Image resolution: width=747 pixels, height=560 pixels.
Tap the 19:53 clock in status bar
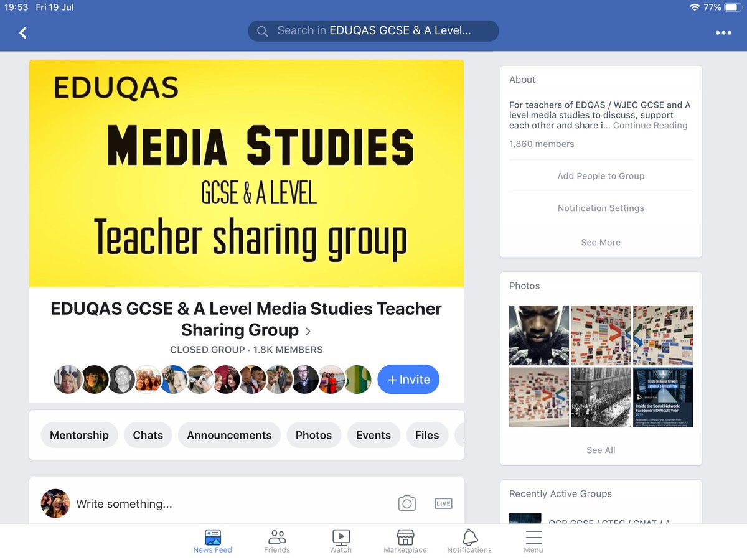click(x=16, y=7)
